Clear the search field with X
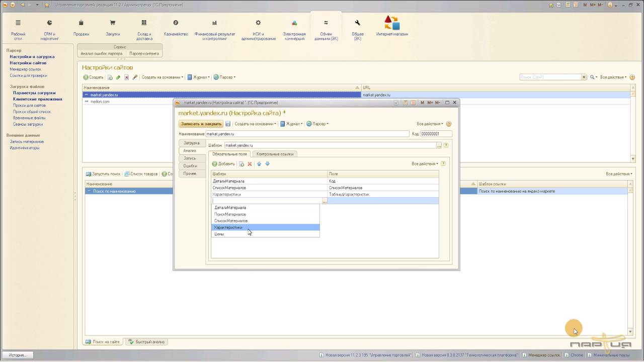Image resolution: width=644 pixels, height=362 pixels. pos(584,77)
